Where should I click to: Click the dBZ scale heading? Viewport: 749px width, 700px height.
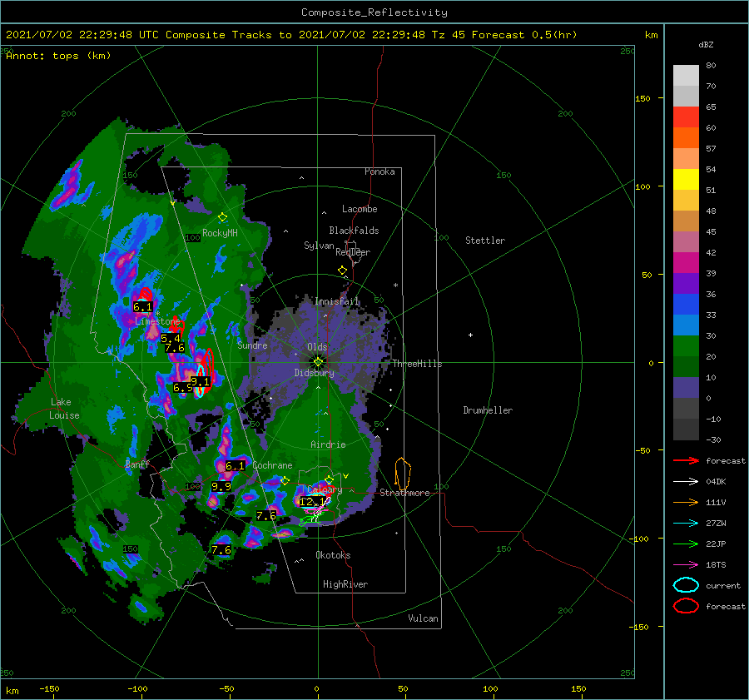pos(706,44)
